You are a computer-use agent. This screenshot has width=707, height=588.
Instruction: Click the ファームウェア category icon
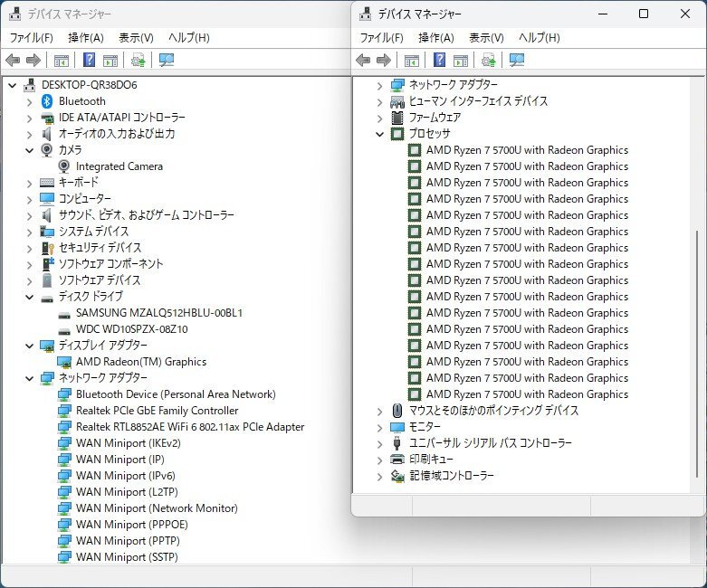[397, 118]
